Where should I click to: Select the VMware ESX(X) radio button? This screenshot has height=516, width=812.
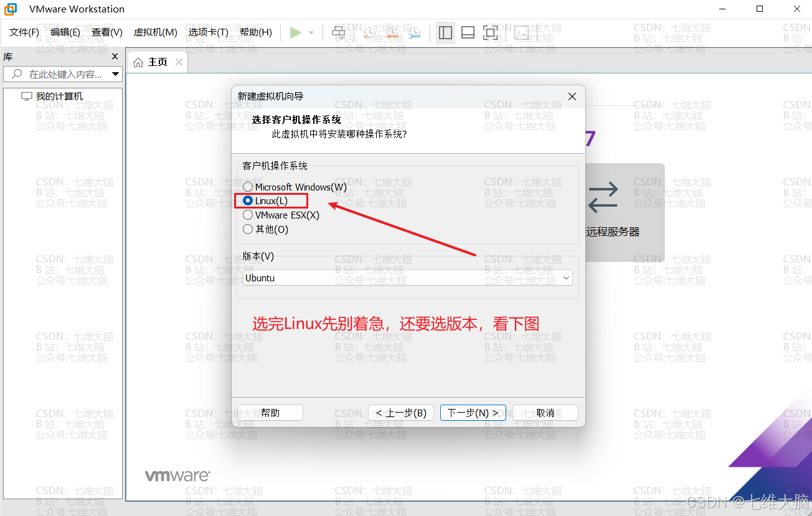click(248, 215)
